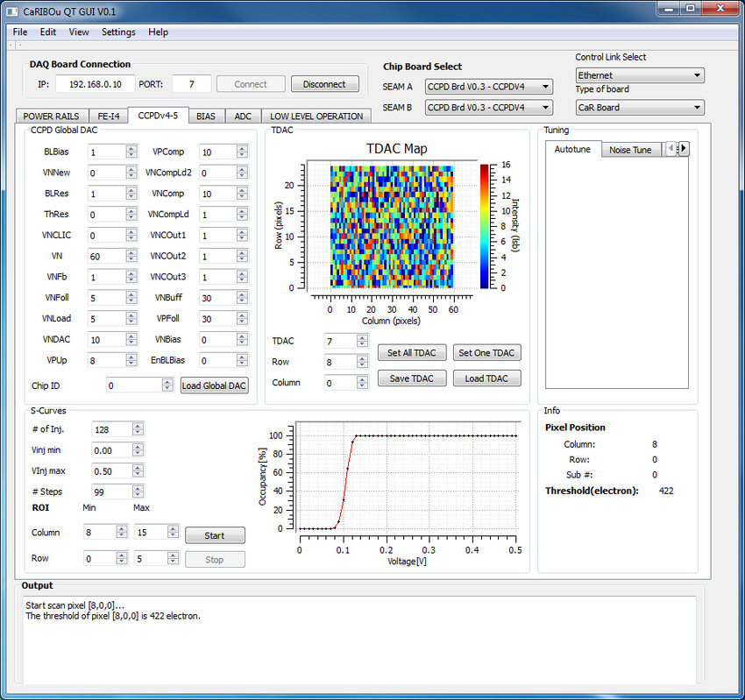
Task: Decrease the VNBuff value with its down arrow
Action: (x=242, y=301)
